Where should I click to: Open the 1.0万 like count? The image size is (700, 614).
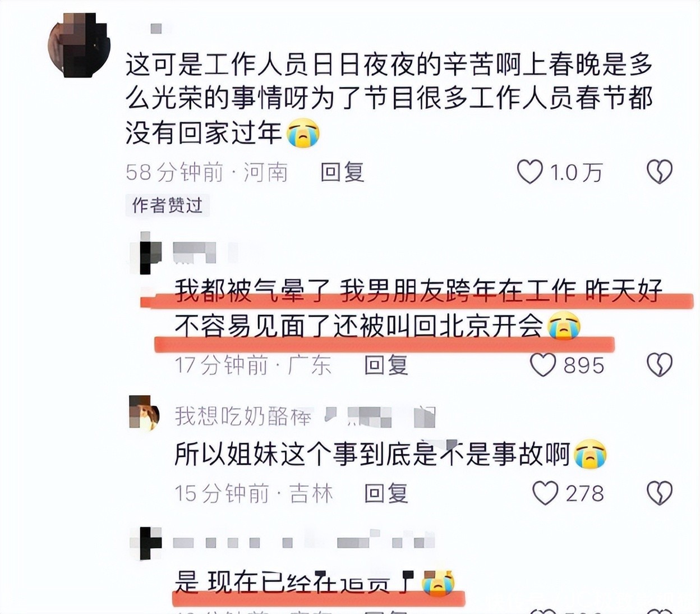[x=576, y=172]
